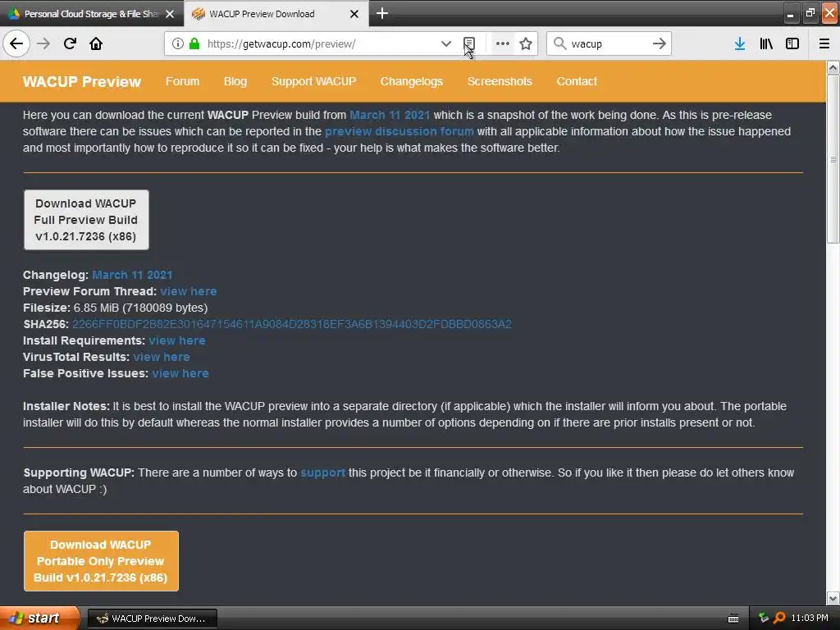Open Support WACUP menu item

point(313,81)
